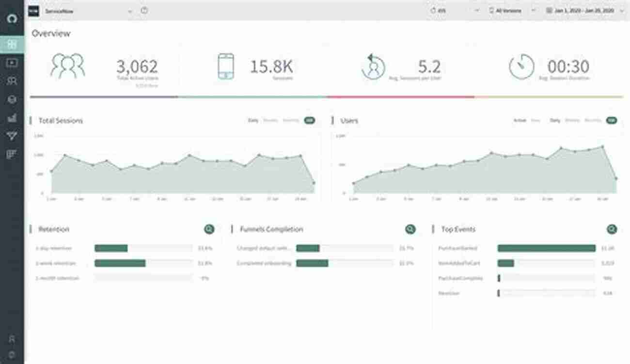Click the help question-mark icon in top bar

[144, 10]
